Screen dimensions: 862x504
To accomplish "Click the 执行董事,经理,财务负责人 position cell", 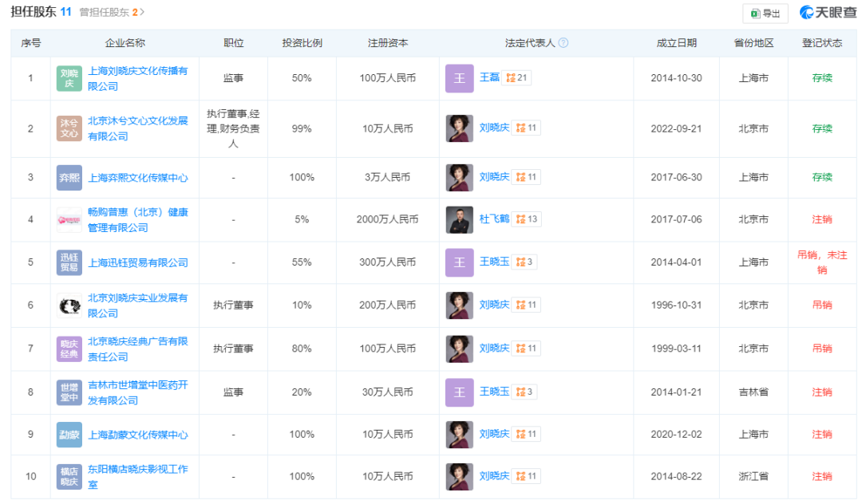I will click(x=233, y=128).
